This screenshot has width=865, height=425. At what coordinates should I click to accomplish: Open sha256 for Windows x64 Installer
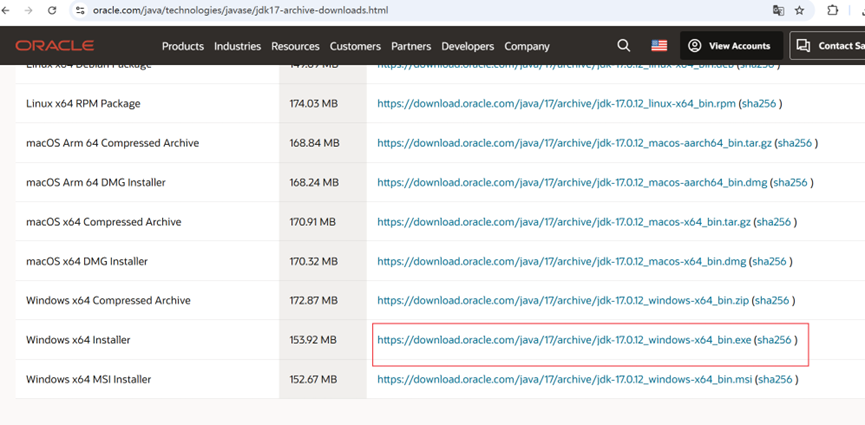[x=774, y=340]
